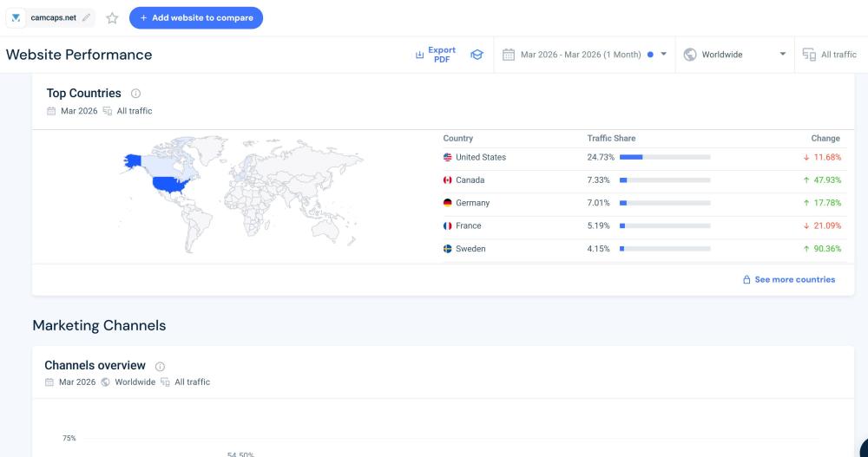Click the star favorite icon

112,18
